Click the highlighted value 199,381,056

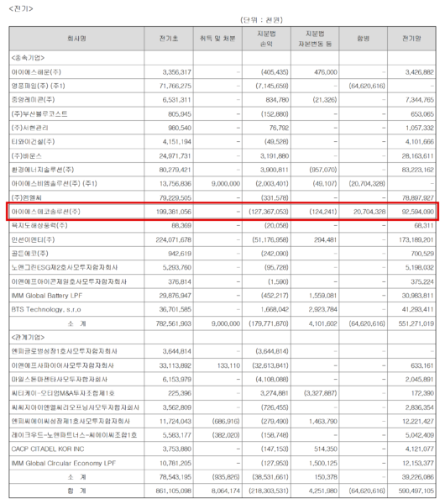point(174,212)
